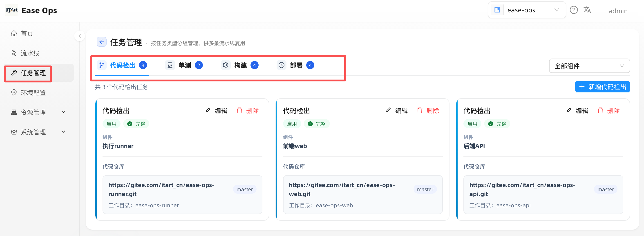
Task: Switch to the 构建 tab
Action: 240,65
